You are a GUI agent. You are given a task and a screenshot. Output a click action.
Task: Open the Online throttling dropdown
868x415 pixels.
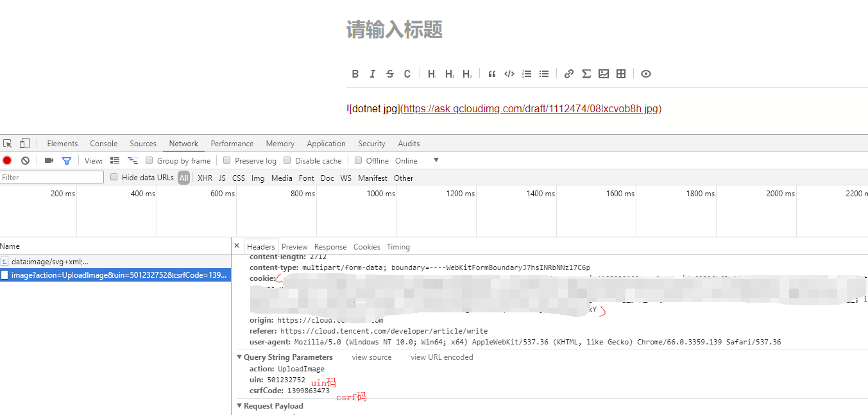point(436,160)
